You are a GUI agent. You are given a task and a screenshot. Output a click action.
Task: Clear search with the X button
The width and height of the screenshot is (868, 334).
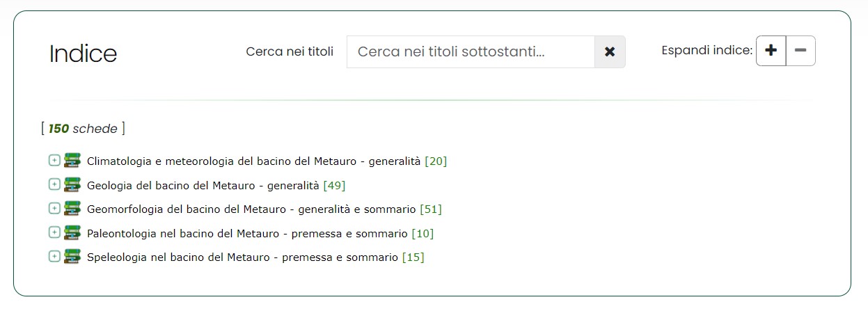(x=610, y=52)
